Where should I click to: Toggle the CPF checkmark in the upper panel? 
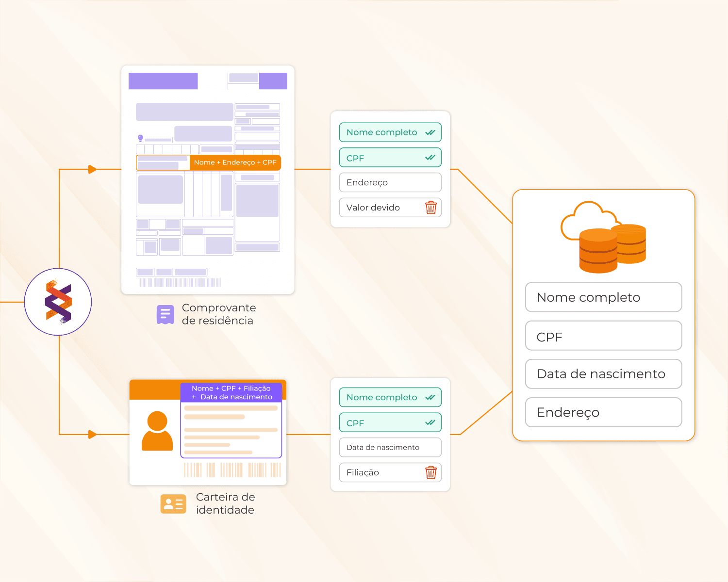pyautogui.click(x=430, y=158)
